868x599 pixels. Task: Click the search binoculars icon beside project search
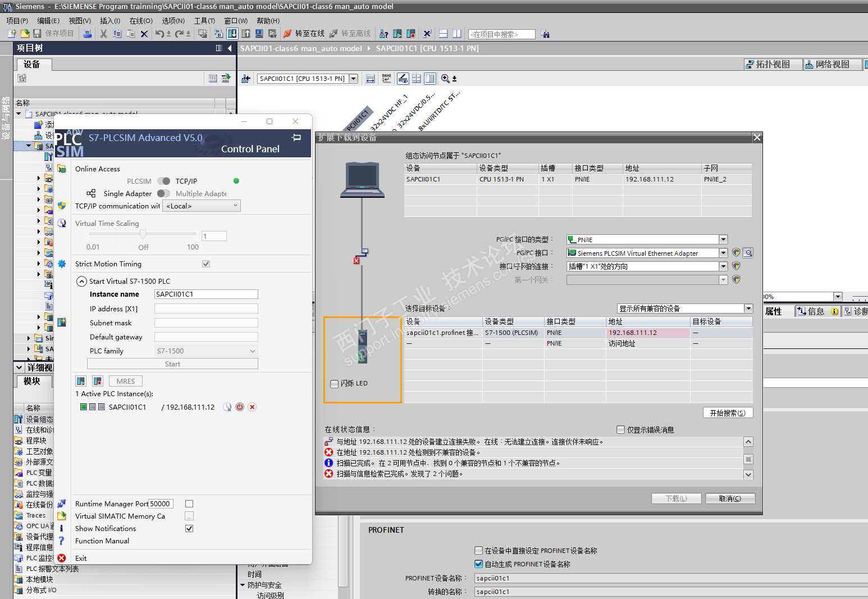(x=545, y=34)
